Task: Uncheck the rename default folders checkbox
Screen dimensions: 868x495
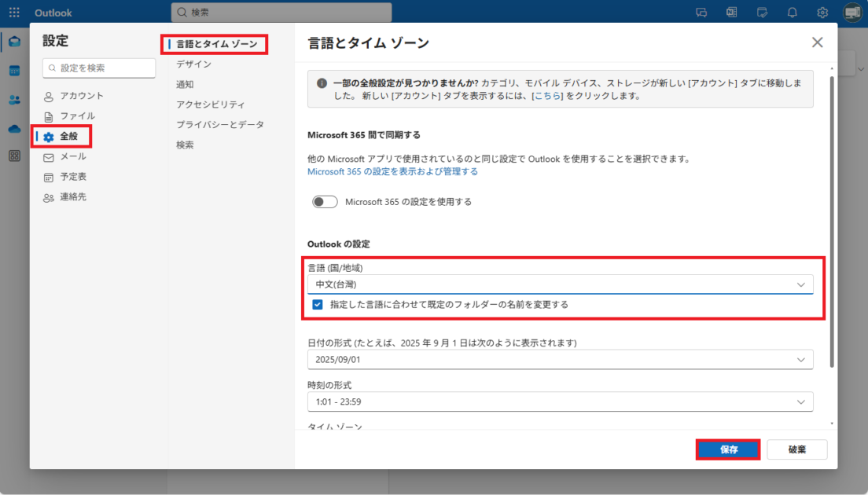Action: (317, 305)
